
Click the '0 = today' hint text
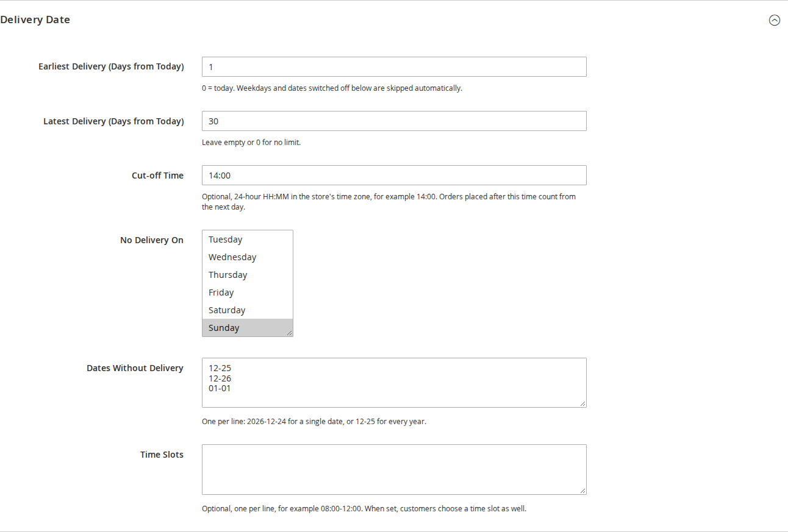point(332,88)
